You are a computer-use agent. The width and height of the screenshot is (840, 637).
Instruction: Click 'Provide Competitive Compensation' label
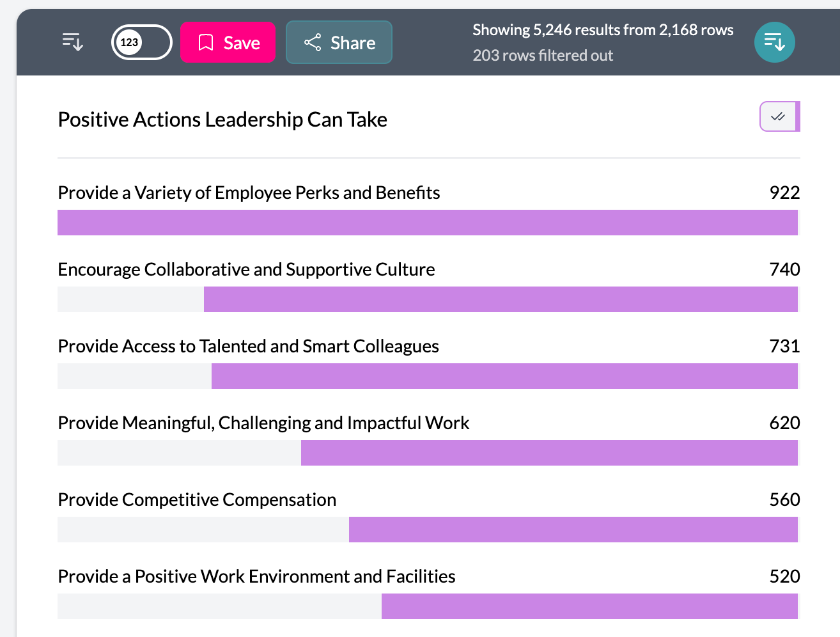(197, 499)
